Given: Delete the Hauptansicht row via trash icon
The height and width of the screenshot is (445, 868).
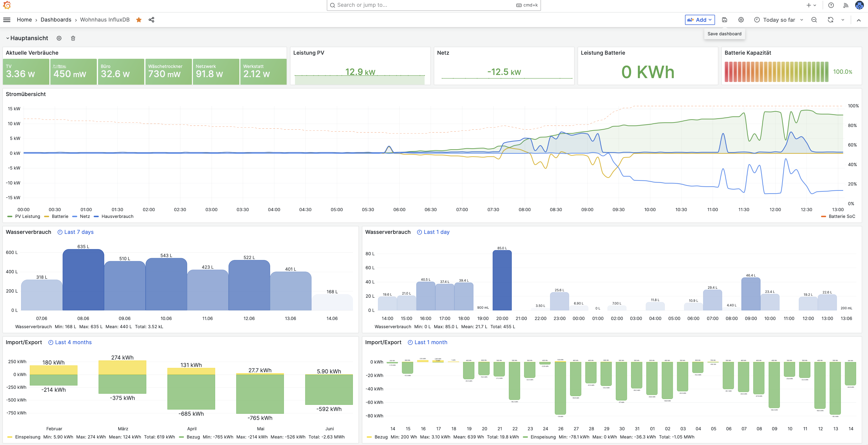Looking at the screenshot, I should pyautogui.click(x=73, y=38).
